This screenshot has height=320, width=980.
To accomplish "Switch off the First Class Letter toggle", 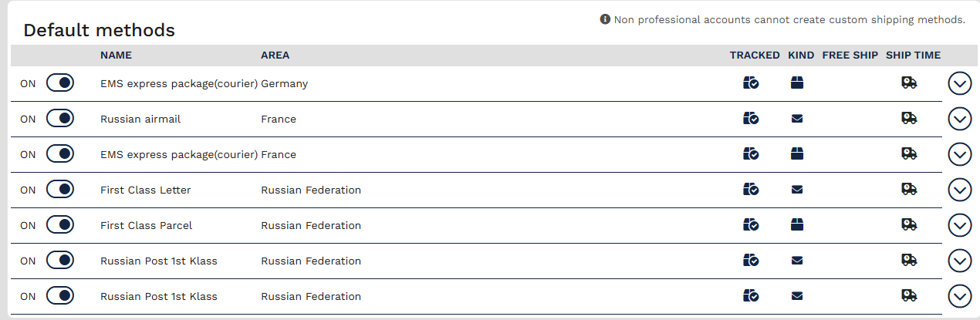I will point(60,190).
